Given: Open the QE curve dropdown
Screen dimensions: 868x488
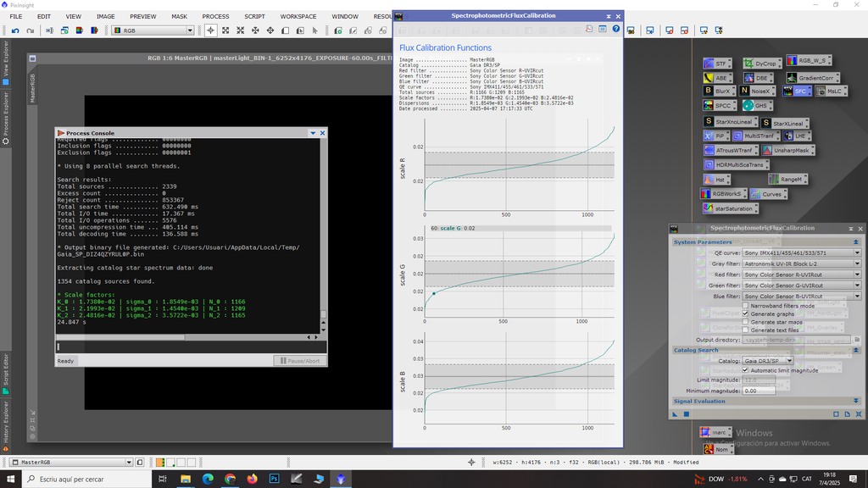Looking at the screenshot, I should (x=801, y=252).
